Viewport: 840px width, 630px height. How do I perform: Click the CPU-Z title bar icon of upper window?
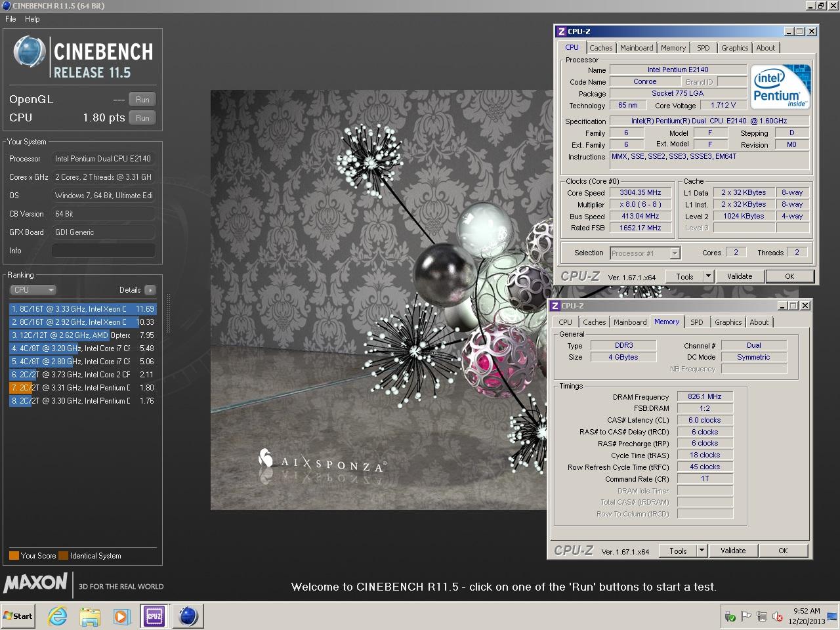pos(561,31)
